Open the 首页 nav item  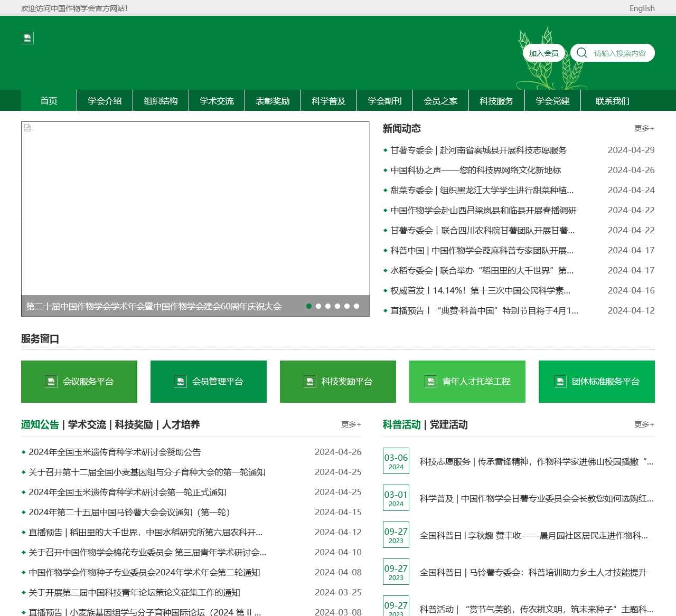click(x=49, y=100)
